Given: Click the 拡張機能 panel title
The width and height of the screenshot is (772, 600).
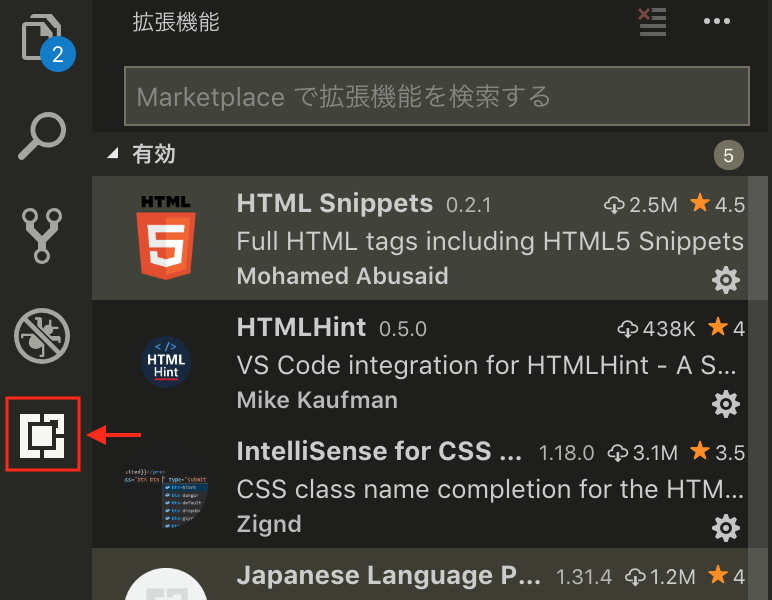Looking at the screenshot, I should coord(176,22).
